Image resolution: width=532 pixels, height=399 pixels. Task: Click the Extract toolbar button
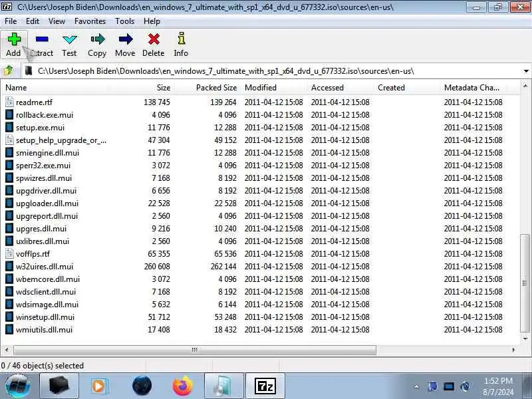42,45
